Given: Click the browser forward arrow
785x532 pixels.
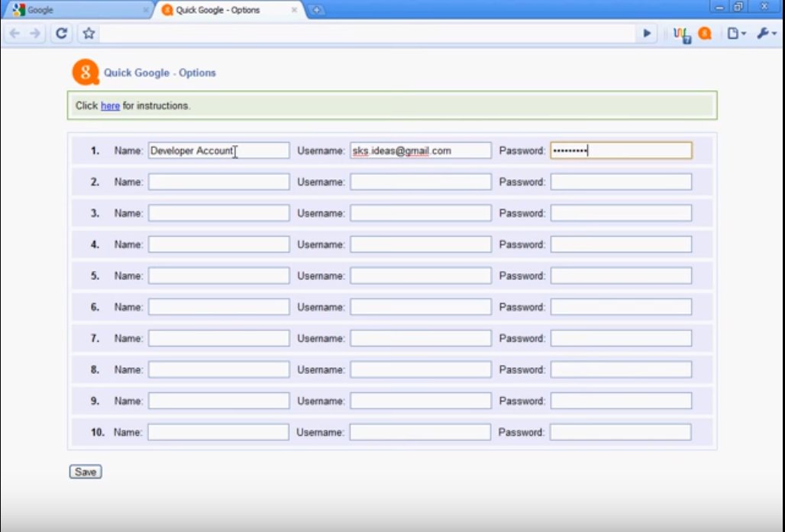Looking at the screenshot, I should point(35,34).
